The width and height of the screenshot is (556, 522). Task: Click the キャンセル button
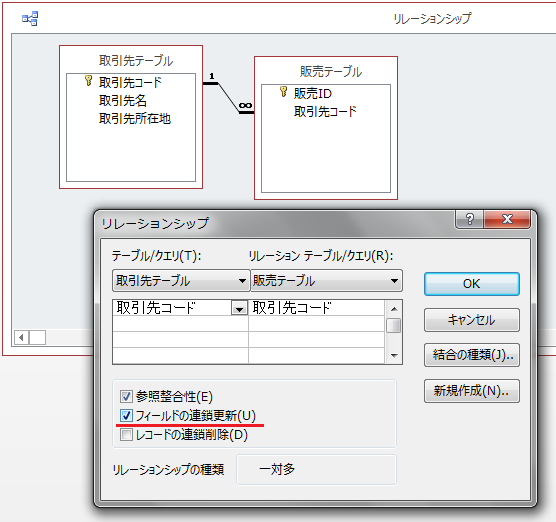472,320
